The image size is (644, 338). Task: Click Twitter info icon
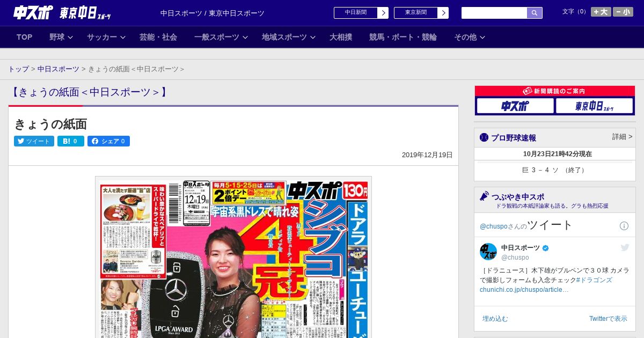(x=624, y=226)
